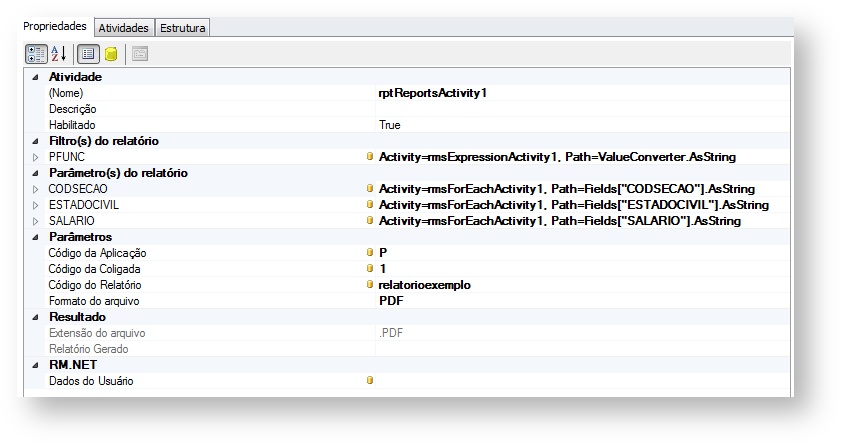Click the binding icon next to relatorioexemplo
Screen dimensions: 842x445
tap(370, 284)
